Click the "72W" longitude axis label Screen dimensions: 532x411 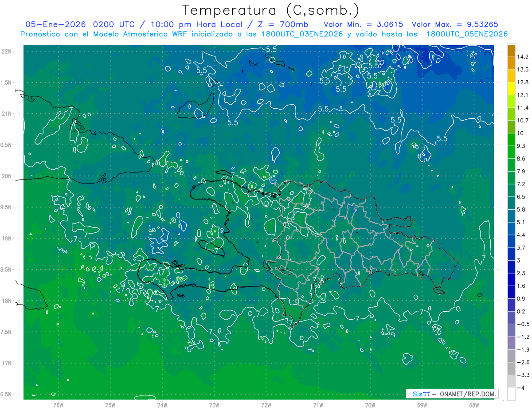coord(266,405)
